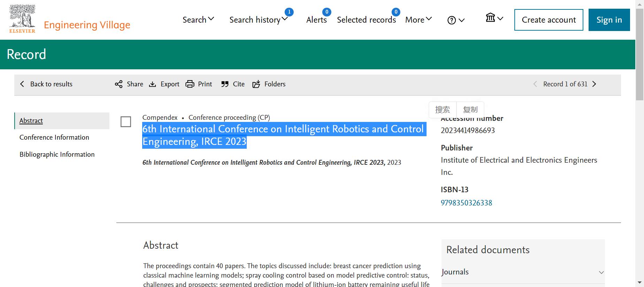The height and width of the screenshot is (287, 644).
Task: Click the 搜索 popup button
Action: point(443,110)
